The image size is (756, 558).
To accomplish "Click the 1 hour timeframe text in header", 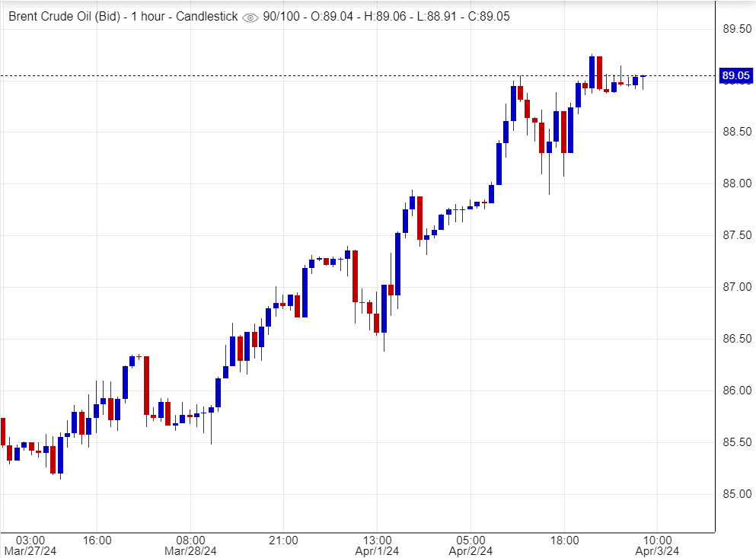I will coord(148,17).
